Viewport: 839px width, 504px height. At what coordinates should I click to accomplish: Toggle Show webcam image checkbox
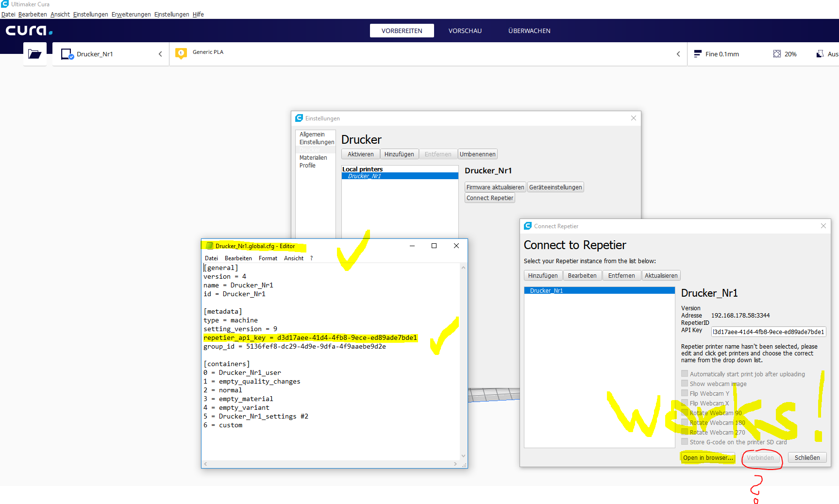685,384
